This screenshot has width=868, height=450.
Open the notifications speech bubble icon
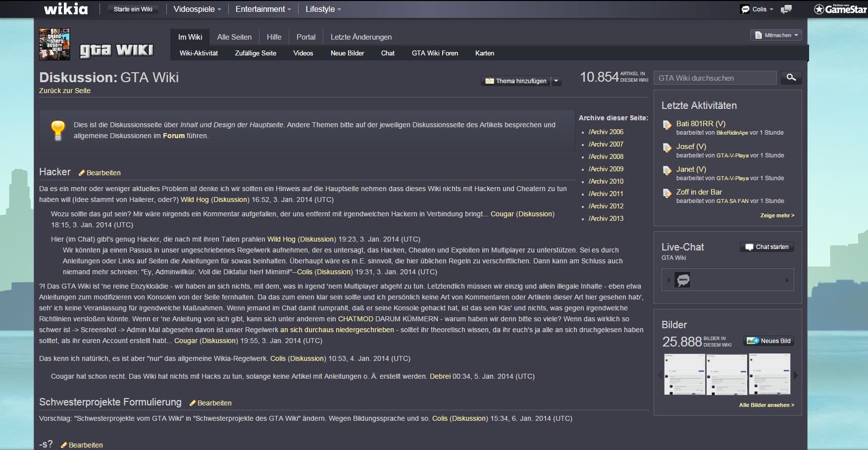(x=786, y=9)
